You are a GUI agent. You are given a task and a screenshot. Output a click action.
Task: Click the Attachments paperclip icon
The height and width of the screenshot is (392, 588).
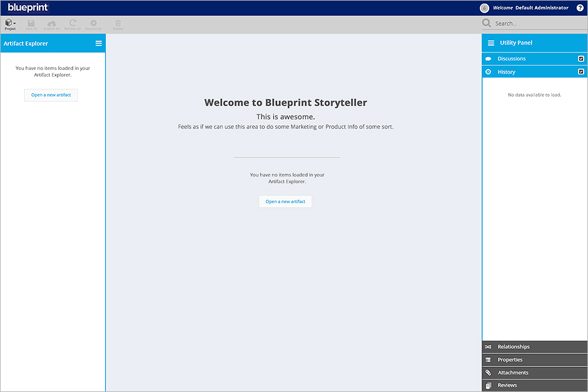pyautogui.click(x=488, y=373)
